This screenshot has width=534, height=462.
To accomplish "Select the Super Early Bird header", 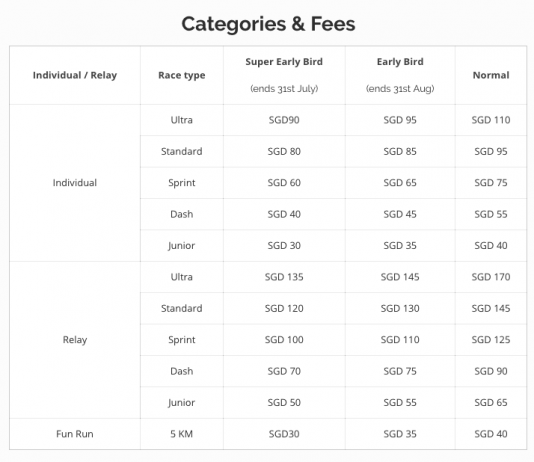I will tap(284, 62).
